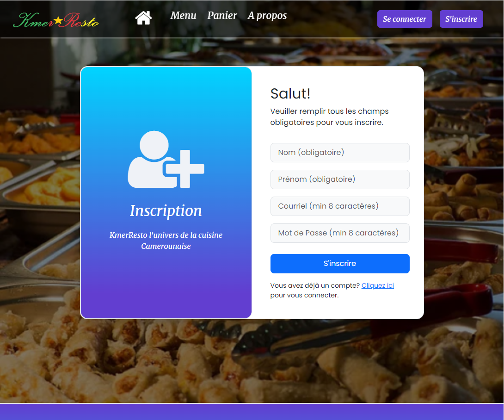The height and width of the screenshot is (420, 504).
Task: Activate the Mot de Passe field
Action: (x=340, y=233)
